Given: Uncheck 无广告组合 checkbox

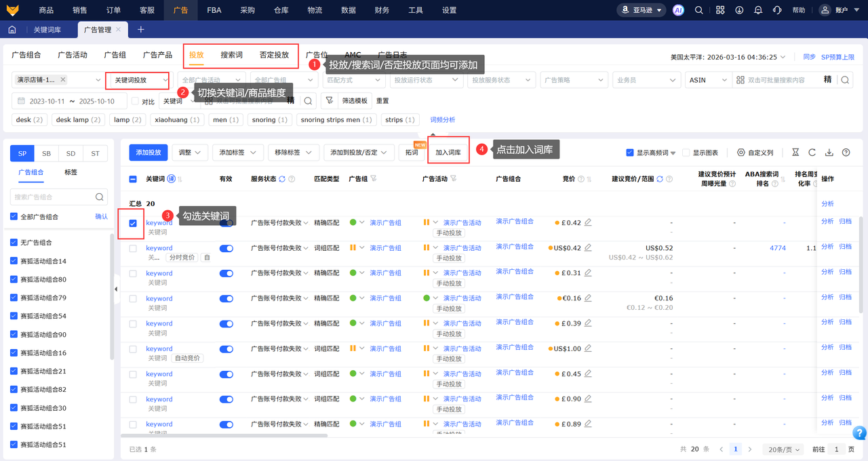Looking at the screenshot, I should pos(14,243).
